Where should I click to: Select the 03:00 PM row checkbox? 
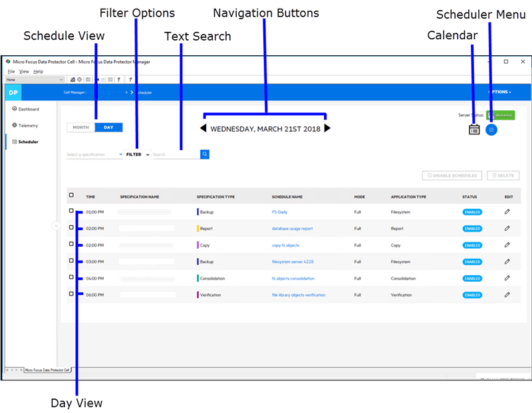coord(71,261)
